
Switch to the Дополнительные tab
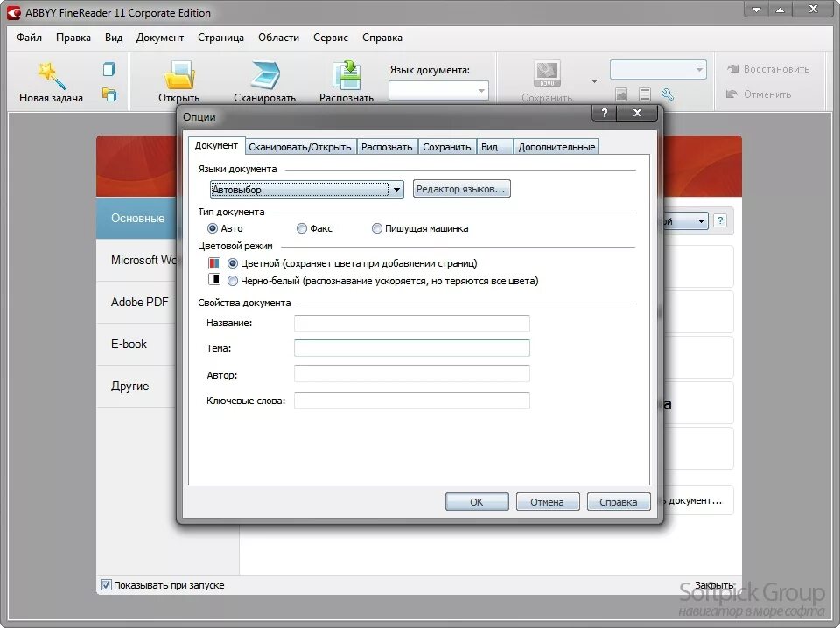[x=556, y=147]
